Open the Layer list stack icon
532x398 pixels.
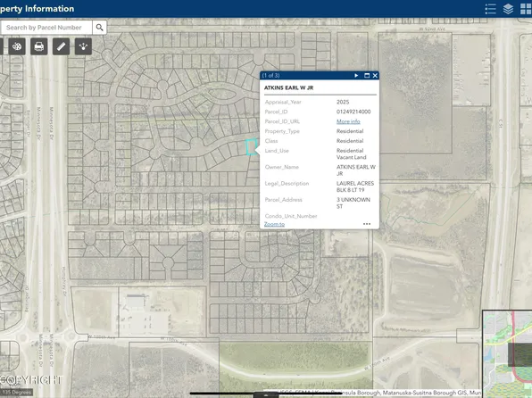508,9
